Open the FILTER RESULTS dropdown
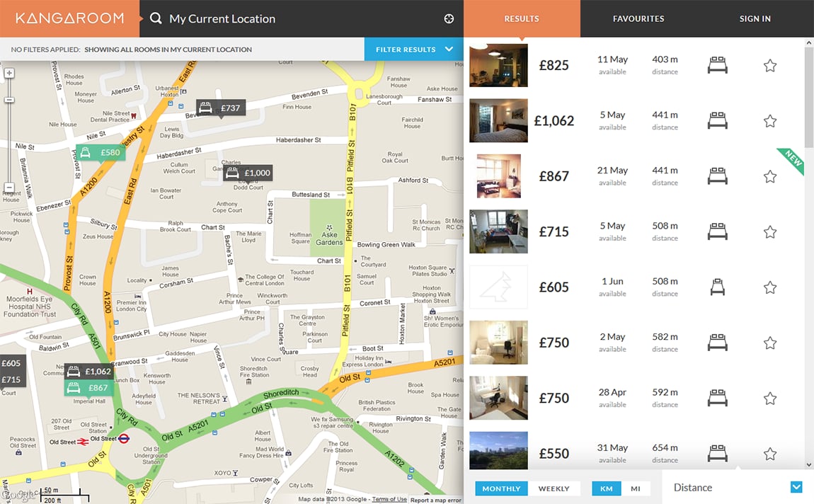Screen dimensions: 814x504 click(x=413, y=49)
